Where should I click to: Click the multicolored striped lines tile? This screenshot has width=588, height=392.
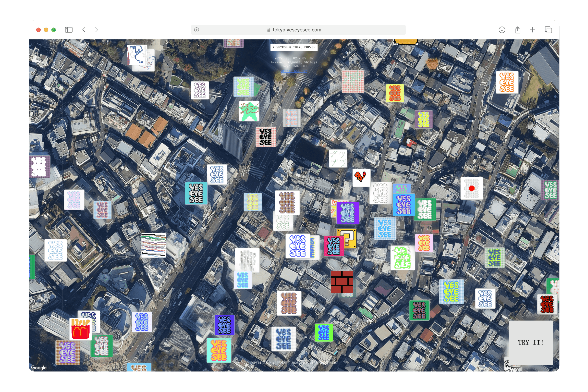pyautogui.click(x=153, y=245)
